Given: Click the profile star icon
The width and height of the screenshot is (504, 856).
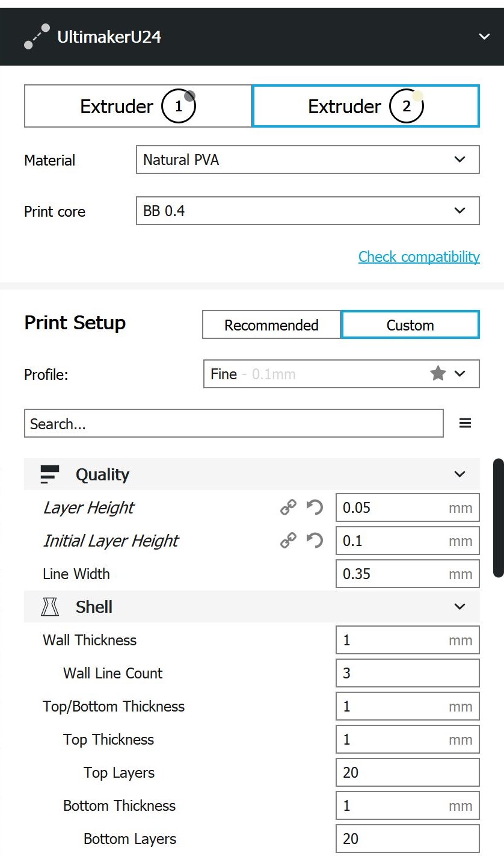Looking at the screenshot, I should (x=438, y=374).
